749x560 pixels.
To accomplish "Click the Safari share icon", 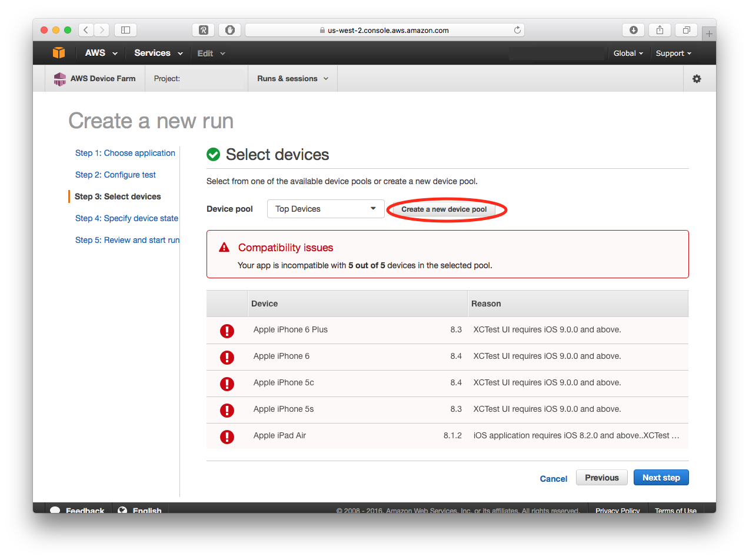I will 660,30.
